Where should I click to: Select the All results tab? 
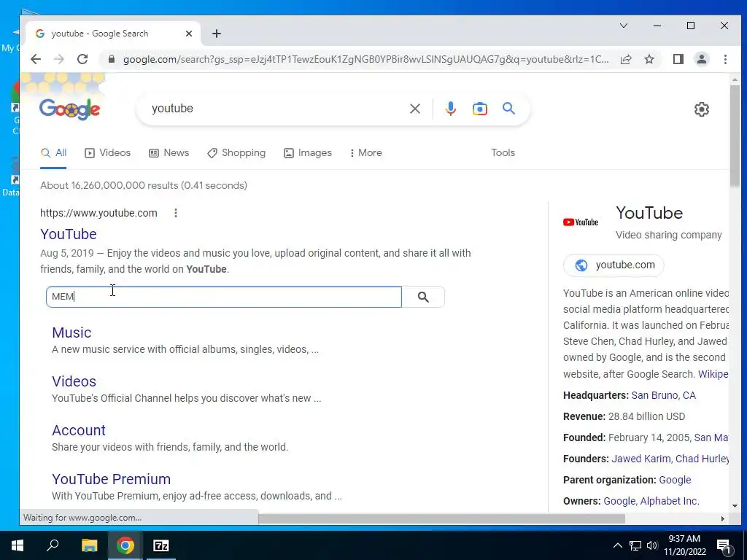(53, 153)
